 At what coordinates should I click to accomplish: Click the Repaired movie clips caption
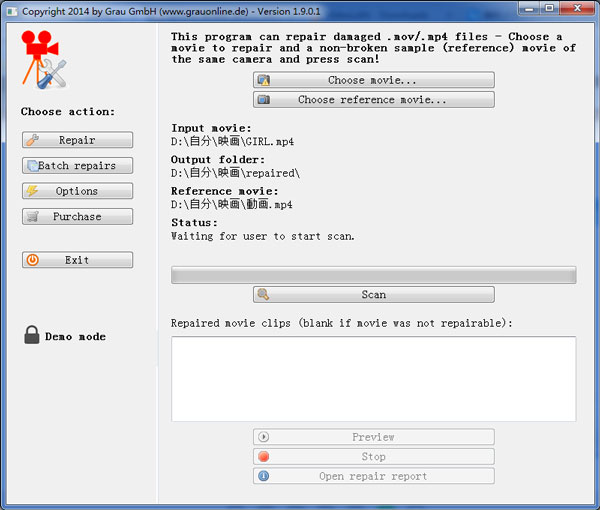coord(341,323)
